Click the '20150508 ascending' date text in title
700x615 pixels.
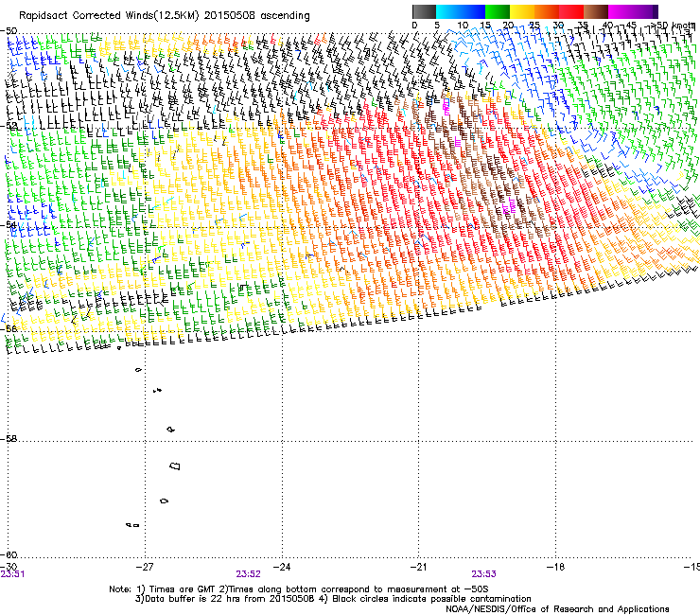[256, 16]
